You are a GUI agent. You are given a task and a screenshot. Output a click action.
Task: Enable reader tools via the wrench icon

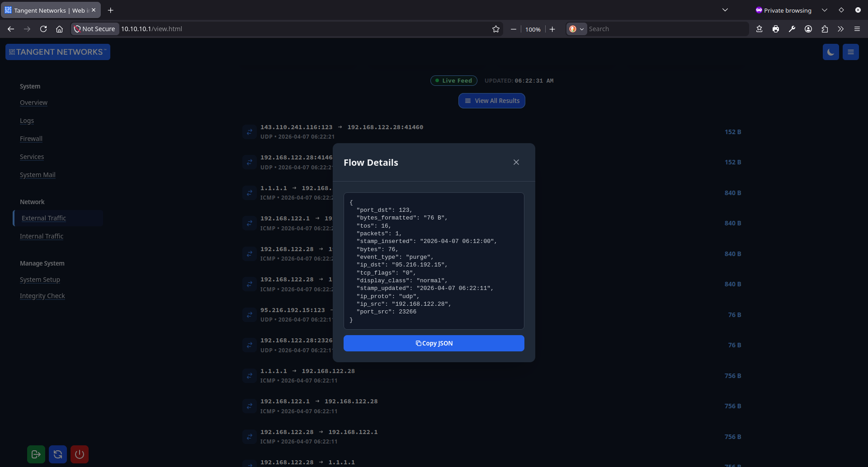point(792,28)
